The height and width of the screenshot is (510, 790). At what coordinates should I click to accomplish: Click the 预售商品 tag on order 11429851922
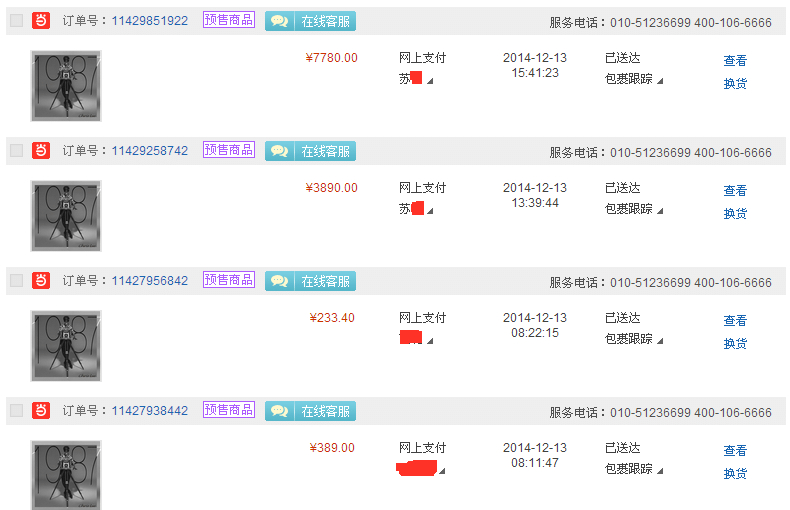[229, 20]
